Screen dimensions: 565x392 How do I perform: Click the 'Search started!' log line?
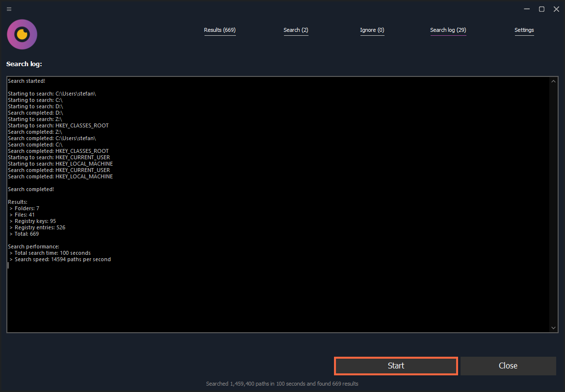[x=26, y=81]
